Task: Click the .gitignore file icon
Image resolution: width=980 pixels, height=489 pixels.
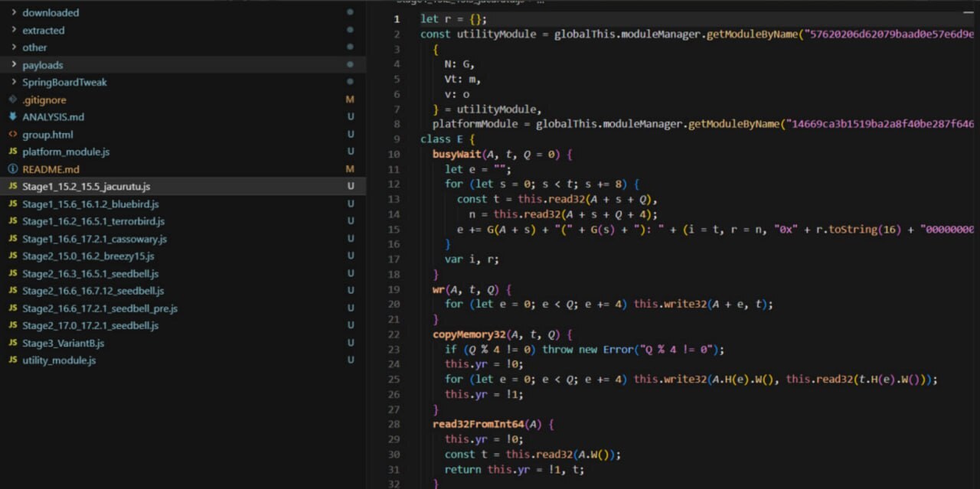Action: point(12,99)
